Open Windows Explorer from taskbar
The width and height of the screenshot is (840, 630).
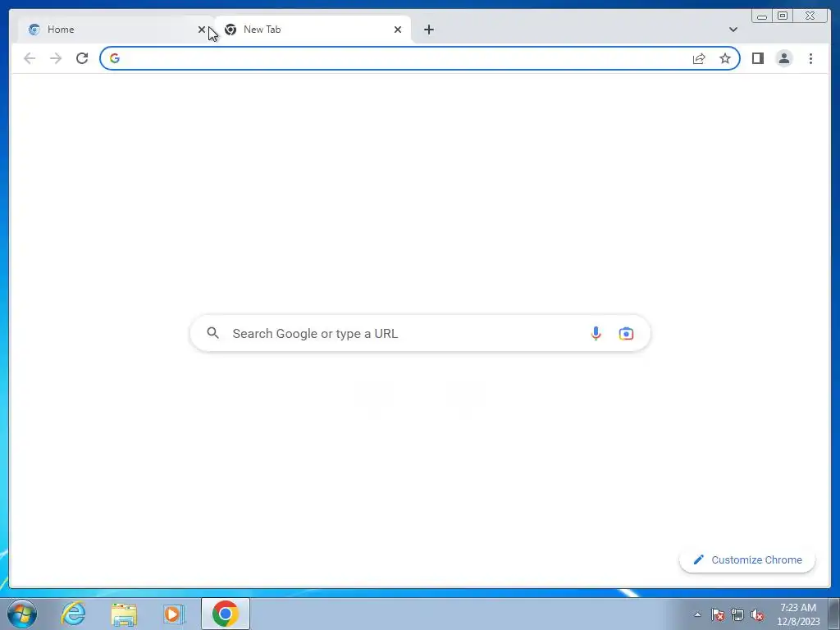pyautogui.click(x=124, y=614)
